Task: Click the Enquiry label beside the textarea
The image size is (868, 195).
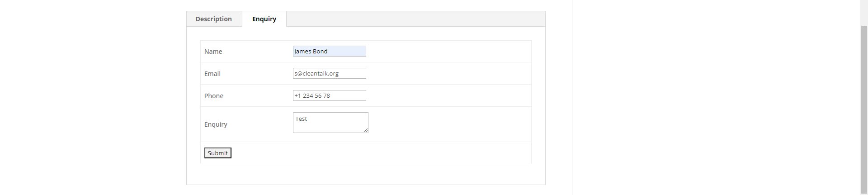Action: pyautogui.click(x=216, y=124)
